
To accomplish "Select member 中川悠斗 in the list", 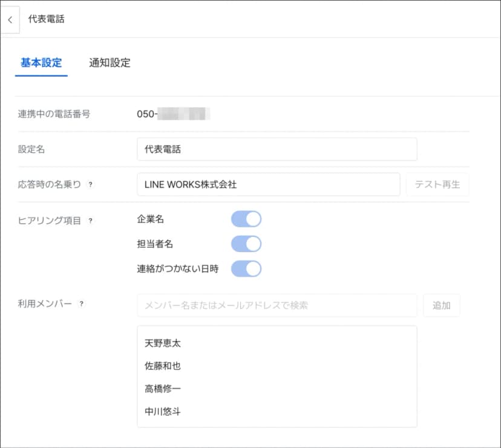I will pos(163,411).
